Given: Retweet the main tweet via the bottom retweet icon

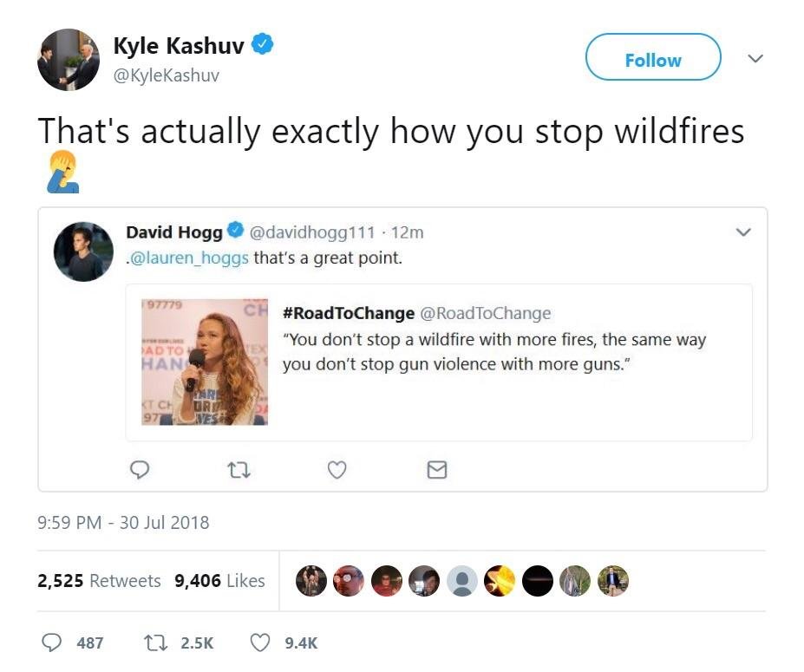Looking at the screenshot, I should [x=154, y=643].
